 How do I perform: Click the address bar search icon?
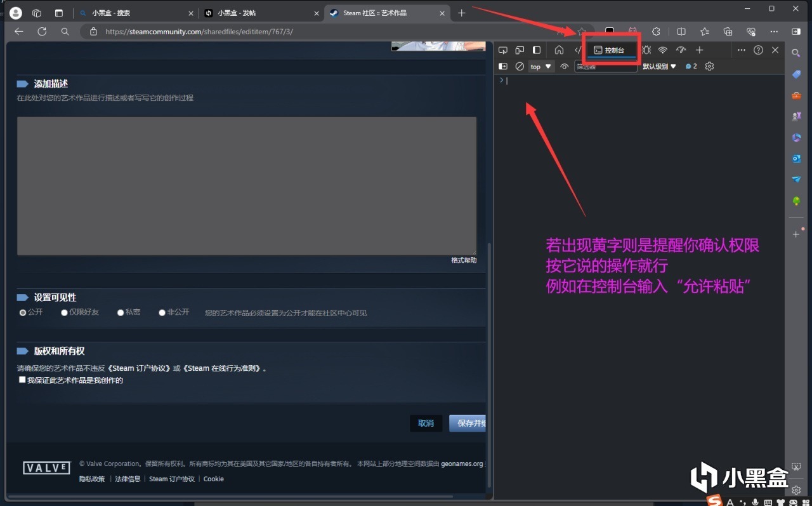65,31
